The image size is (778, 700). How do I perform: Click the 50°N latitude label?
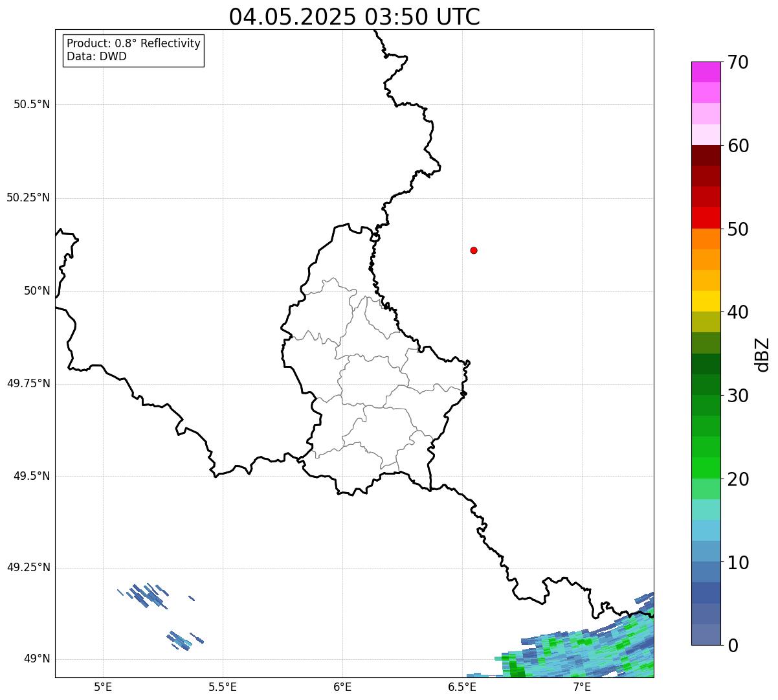click(x=37, y=291)
